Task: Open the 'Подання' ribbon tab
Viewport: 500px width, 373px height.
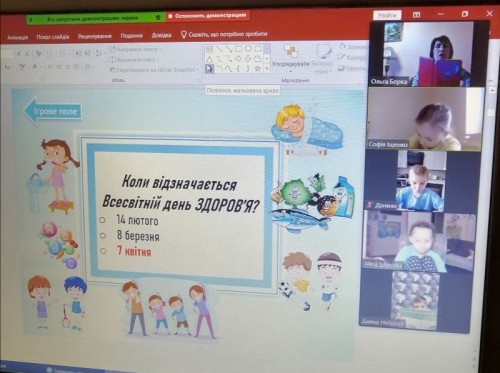Action: point(131,35)
